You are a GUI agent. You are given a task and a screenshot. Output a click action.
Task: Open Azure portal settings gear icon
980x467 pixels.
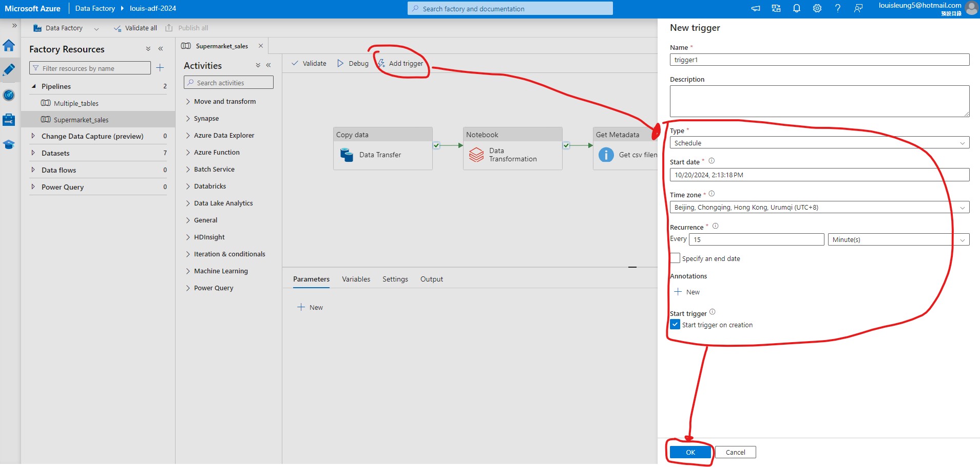pyautogui.click(x=817, y=8)
